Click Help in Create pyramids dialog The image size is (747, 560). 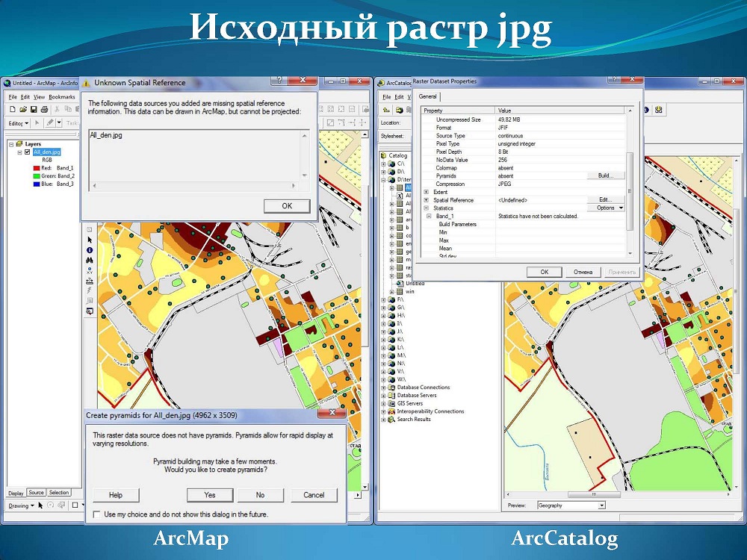tap(116, 495)
